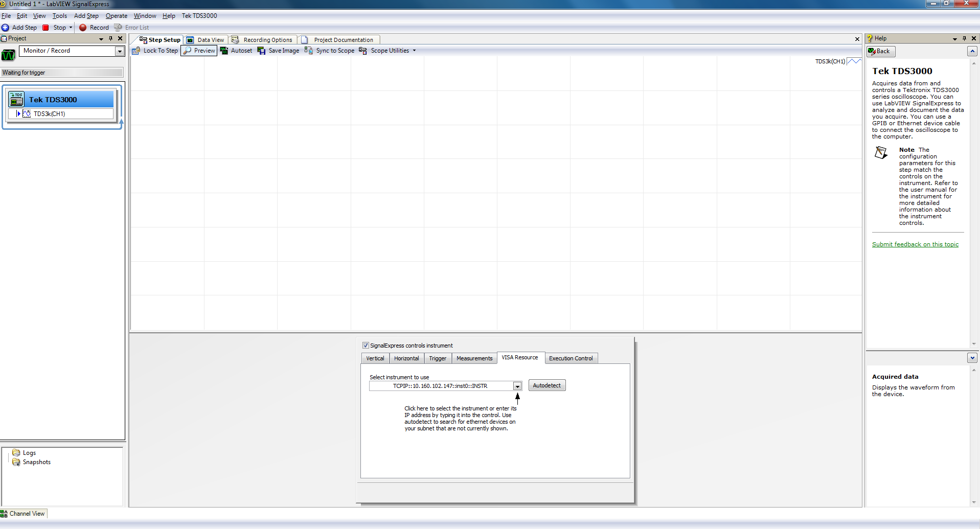
Task: Pin the Help panel
Action: click(964, 38)
